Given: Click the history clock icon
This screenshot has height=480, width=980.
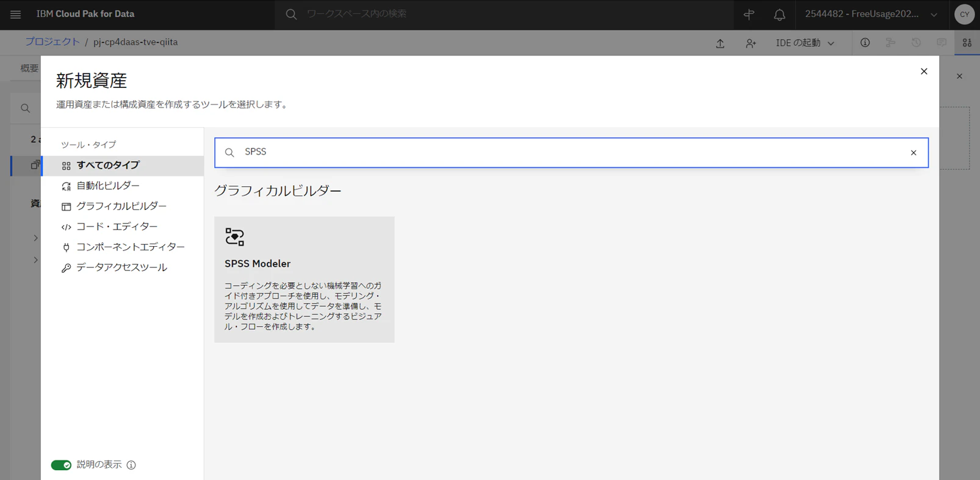Looking at the screenshot, I should 916,43.
